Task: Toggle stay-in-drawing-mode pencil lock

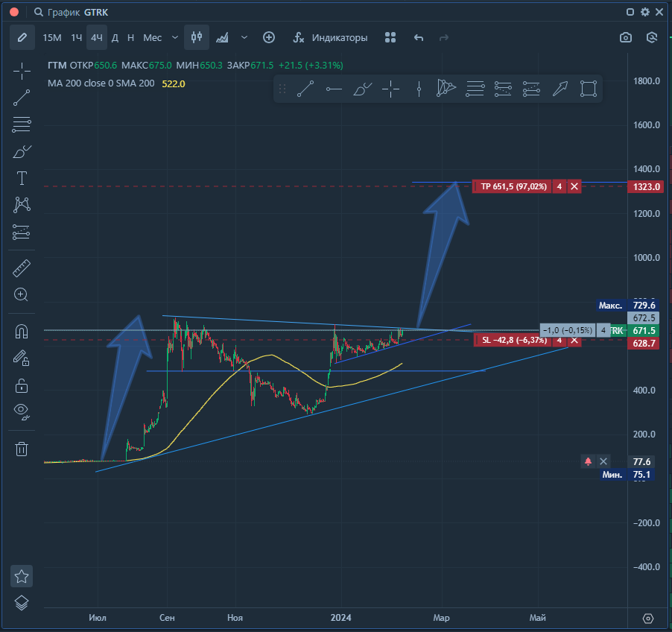Action: [x=22, y=358]
